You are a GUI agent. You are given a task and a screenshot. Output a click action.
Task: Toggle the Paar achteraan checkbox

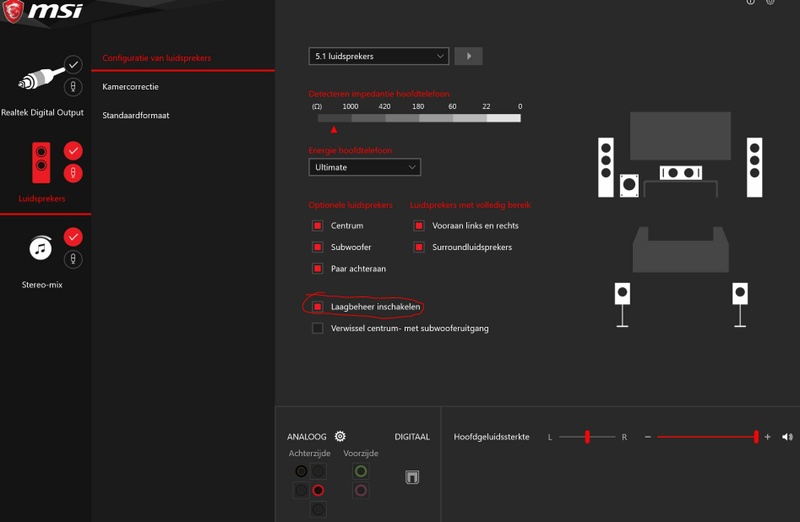(317, 268)
